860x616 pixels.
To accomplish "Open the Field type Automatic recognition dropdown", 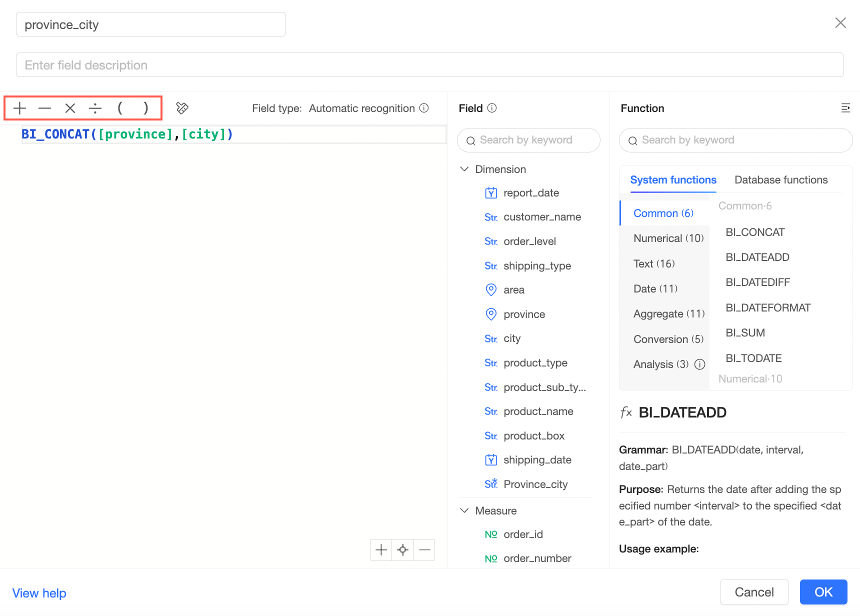I will 361,108.
